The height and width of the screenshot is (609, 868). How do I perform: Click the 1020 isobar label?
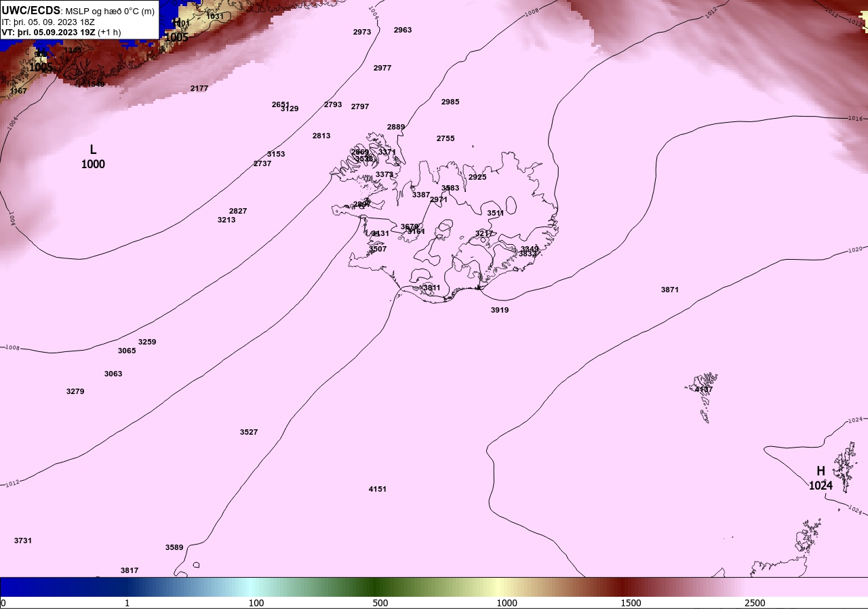click(856, 250)
